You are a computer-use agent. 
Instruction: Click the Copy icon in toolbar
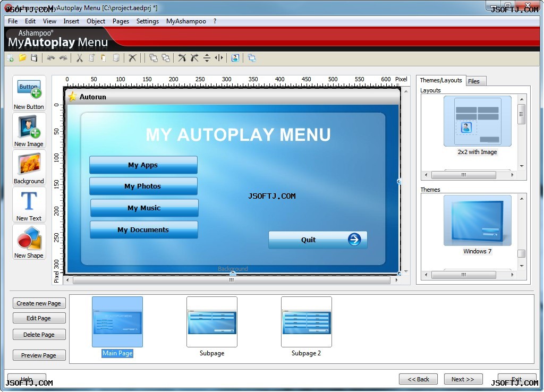tap(91, 58)
